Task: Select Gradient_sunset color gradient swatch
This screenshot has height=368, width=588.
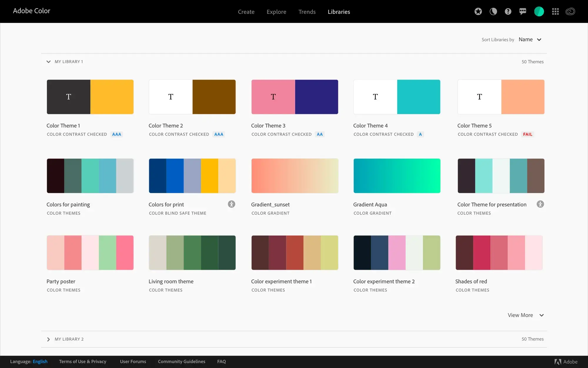Action: click(x=295, y=175)
